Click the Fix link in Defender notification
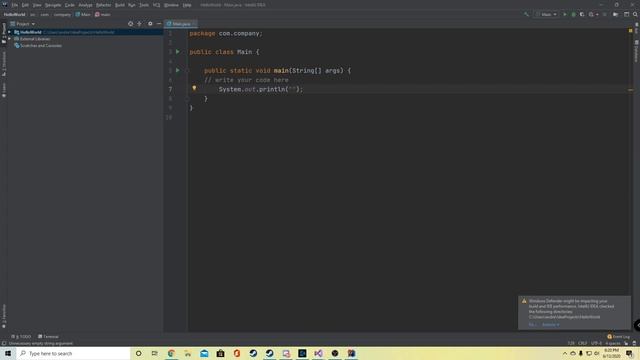640x360 pixels. click(532, 325)
